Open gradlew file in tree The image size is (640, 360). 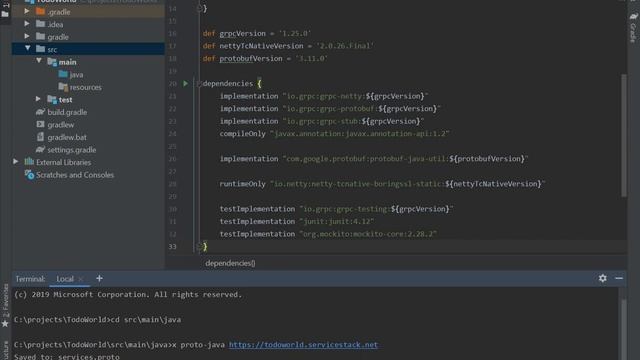click(x=60, y=124)
